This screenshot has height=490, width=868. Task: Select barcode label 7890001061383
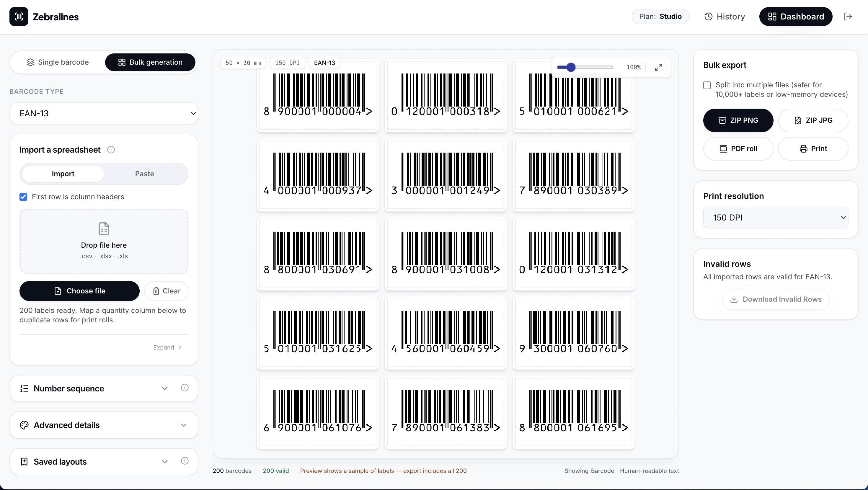coord(446,412)
